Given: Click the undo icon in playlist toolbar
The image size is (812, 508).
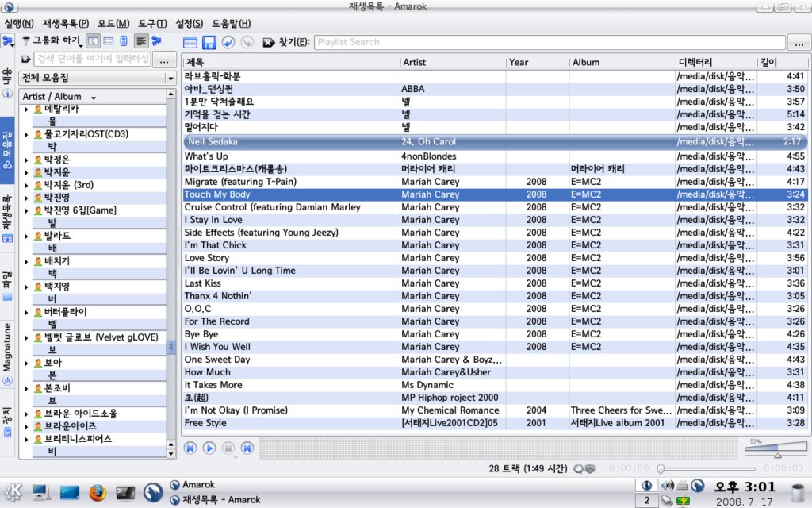Looking at the screenshot, I should (228, 42).
